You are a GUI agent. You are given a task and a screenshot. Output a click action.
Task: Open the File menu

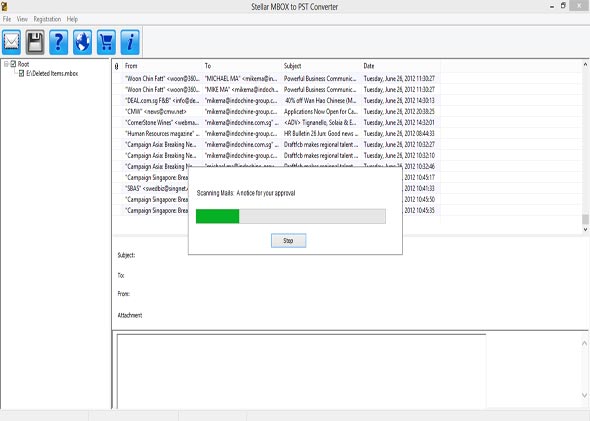click(x=7, y=19)
